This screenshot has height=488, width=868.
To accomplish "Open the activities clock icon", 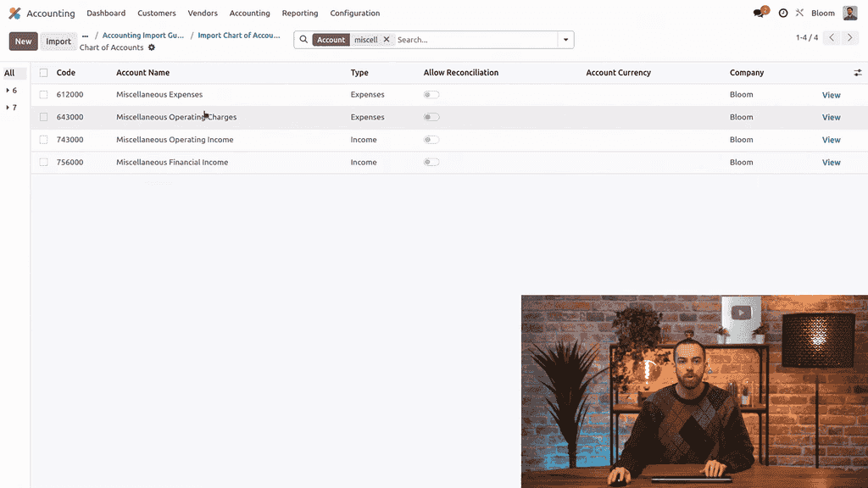I will coord(783,14).
